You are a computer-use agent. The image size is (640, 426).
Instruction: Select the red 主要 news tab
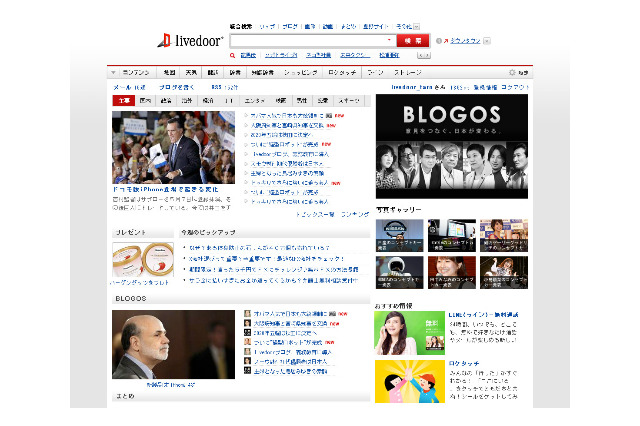124,100
